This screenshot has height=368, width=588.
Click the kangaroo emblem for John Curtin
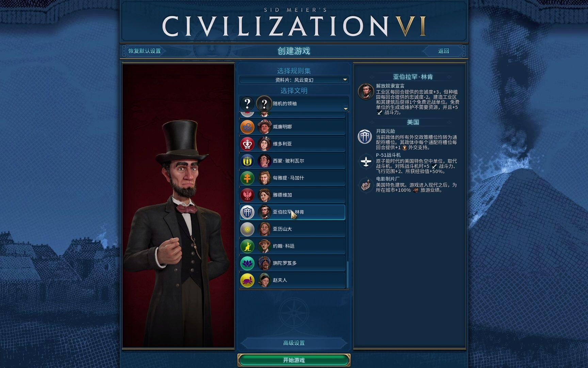(x=247, y=246)
